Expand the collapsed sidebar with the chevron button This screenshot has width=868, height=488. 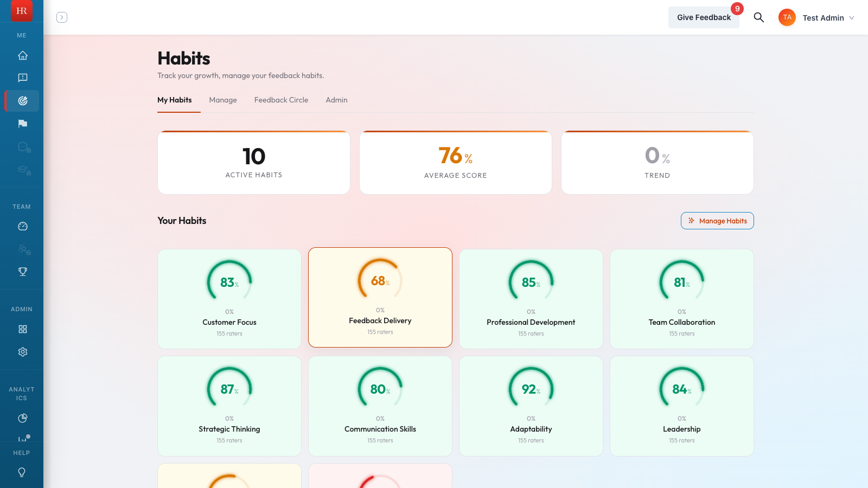point(62,17)
